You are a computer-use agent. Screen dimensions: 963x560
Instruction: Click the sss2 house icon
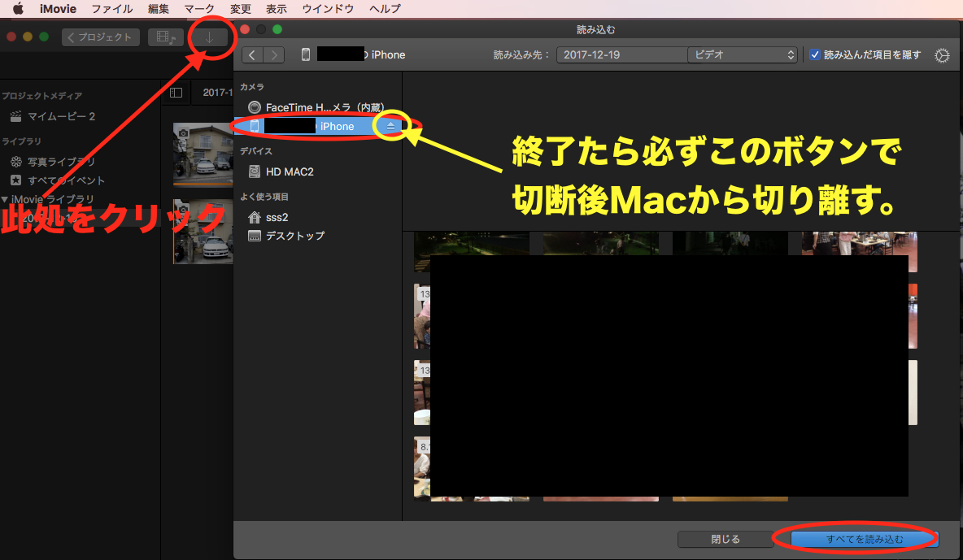[x=255, y=217]
